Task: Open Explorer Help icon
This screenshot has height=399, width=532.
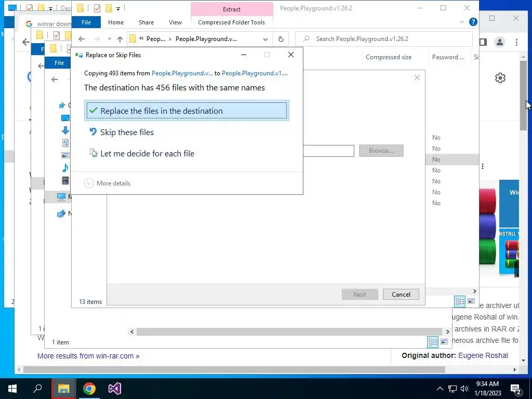Action: tap(473, 22)
